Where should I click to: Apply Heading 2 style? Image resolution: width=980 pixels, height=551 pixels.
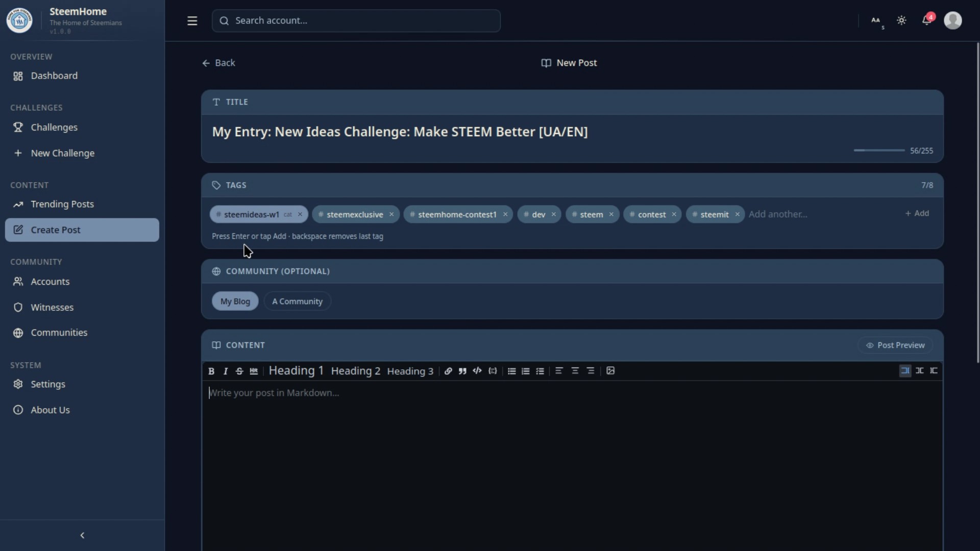pyautogui.click(x=356, y=371)
